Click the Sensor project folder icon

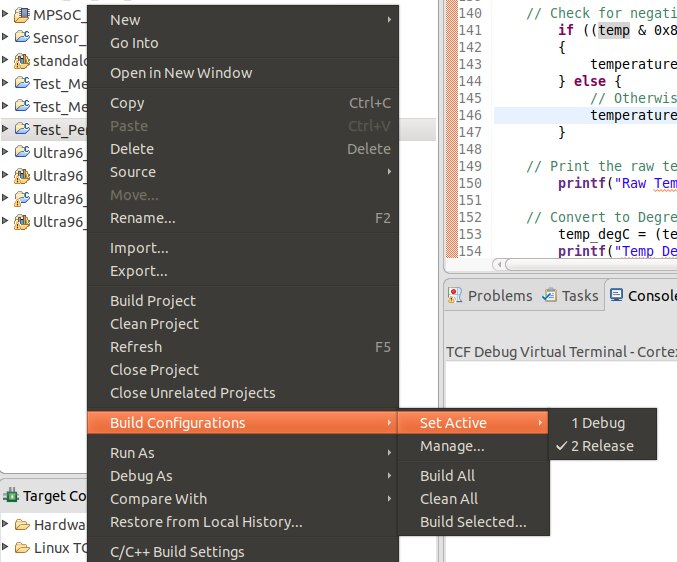22,37
